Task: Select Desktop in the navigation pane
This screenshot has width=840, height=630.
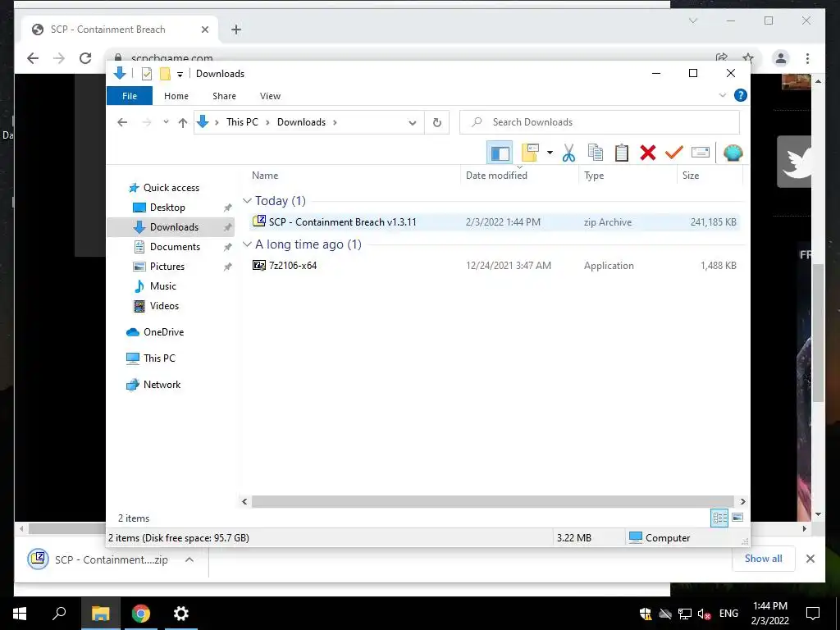Action: point(167,208)
